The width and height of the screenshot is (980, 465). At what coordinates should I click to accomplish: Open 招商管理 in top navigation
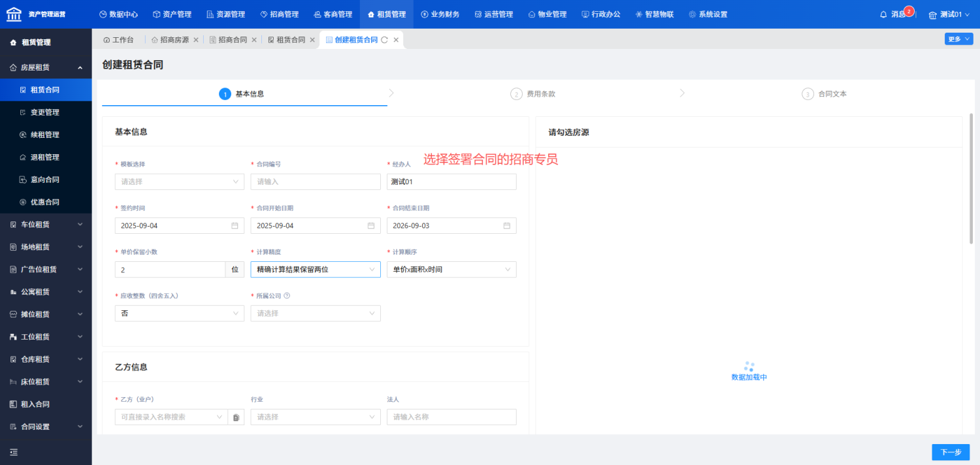[x=279, y=14]
